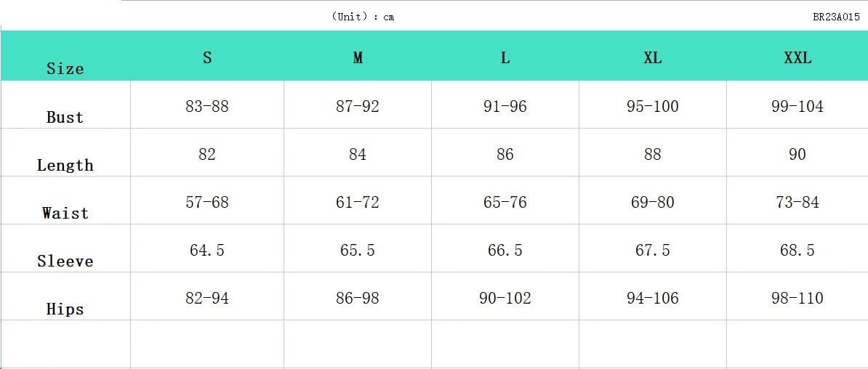This screenshot has width=868, height=369.
Task: Select the M size column header
Action: click(x=358, y=58)
